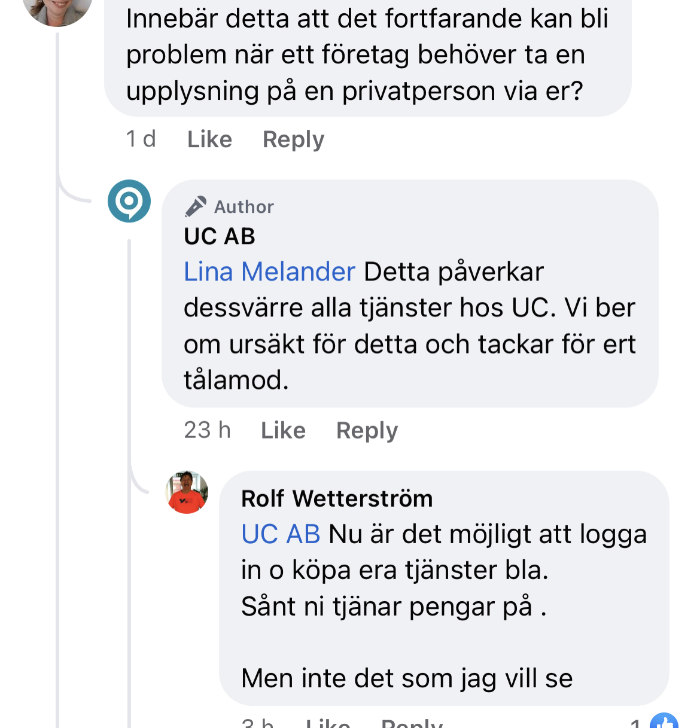700x728 pixels.
Task: Open the Lina Melander mention link
Action: 269,272
